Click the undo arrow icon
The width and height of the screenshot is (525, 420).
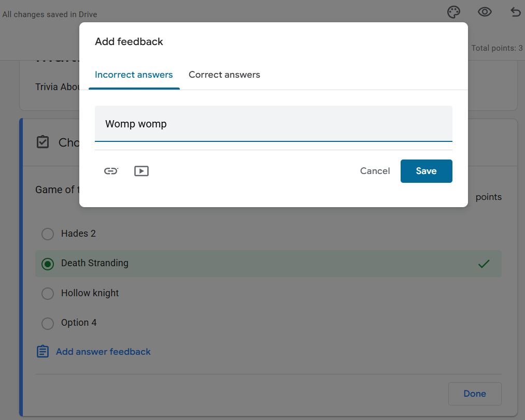516,12
